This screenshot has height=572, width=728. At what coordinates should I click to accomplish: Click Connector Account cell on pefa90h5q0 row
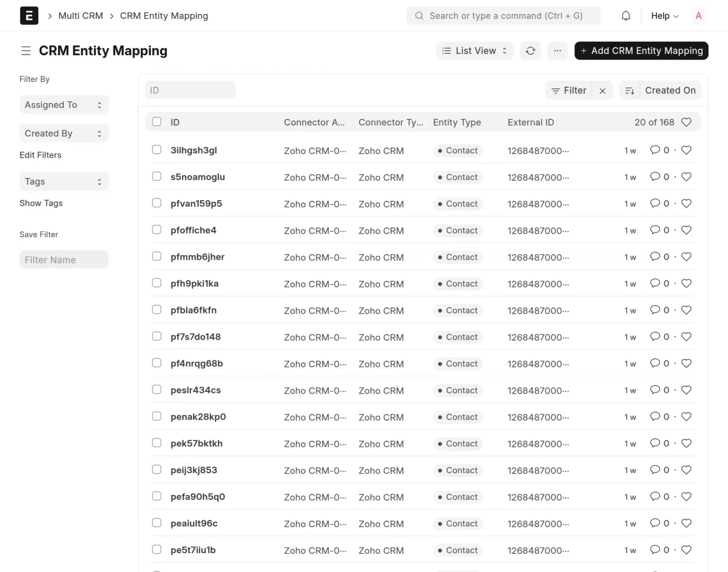(x=315, y=497)
